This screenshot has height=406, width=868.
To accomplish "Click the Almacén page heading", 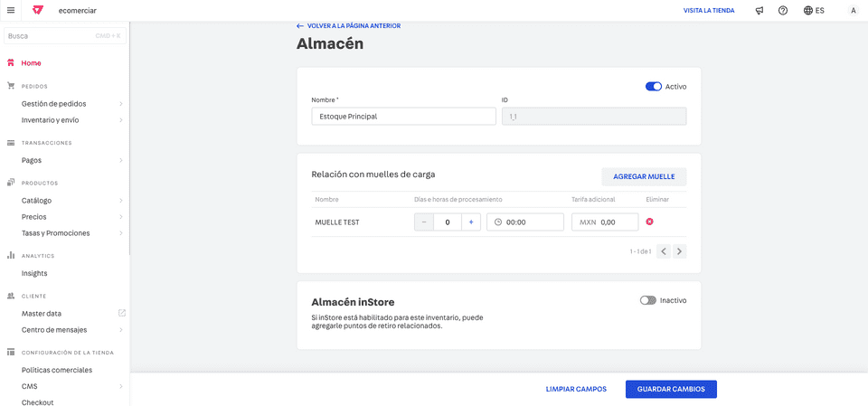I will click(330, 43).
